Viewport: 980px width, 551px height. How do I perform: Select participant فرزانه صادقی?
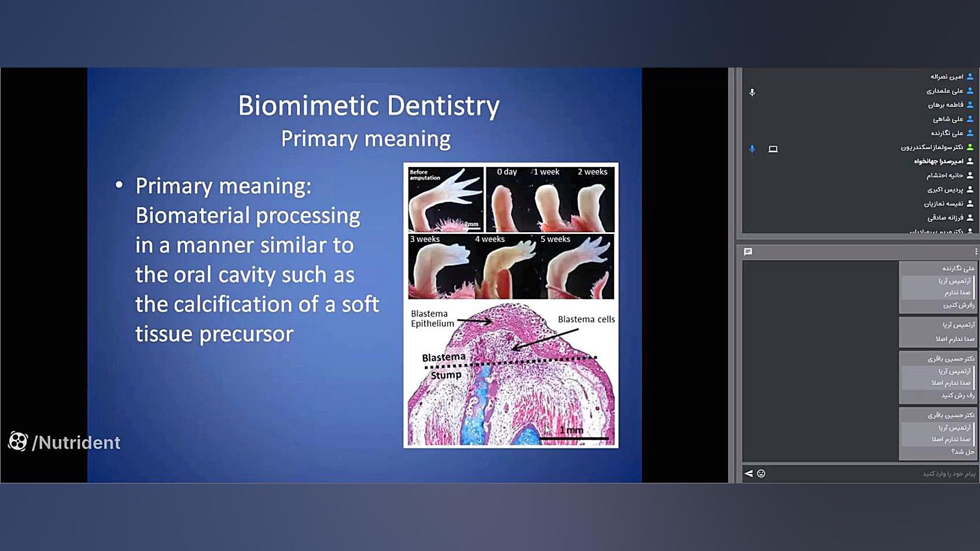pyautogui.click(x=945, y=218)
